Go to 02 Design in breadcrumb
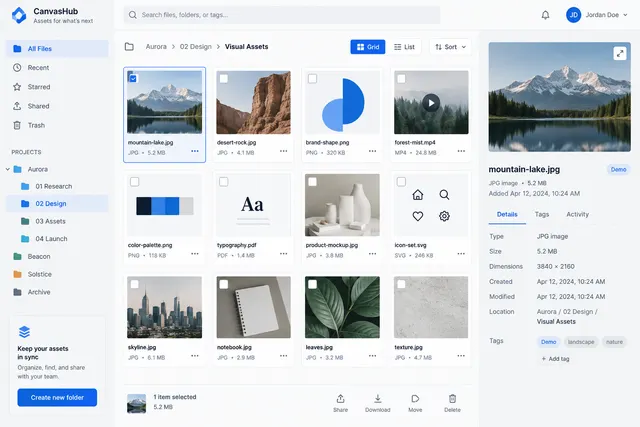Image resolution: width=640 pixels, height=427 pixels. coord(196,47)
